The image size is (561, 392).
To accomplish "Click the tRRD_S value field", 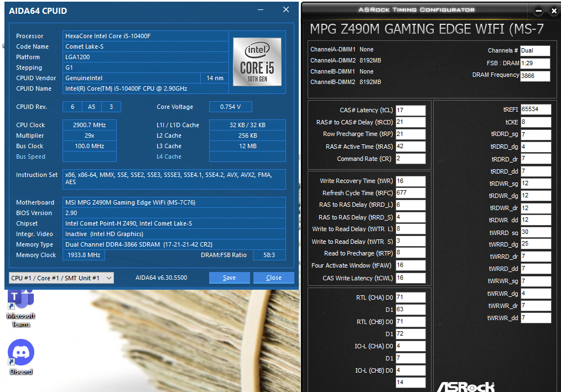I will click(x=411, y=217).
